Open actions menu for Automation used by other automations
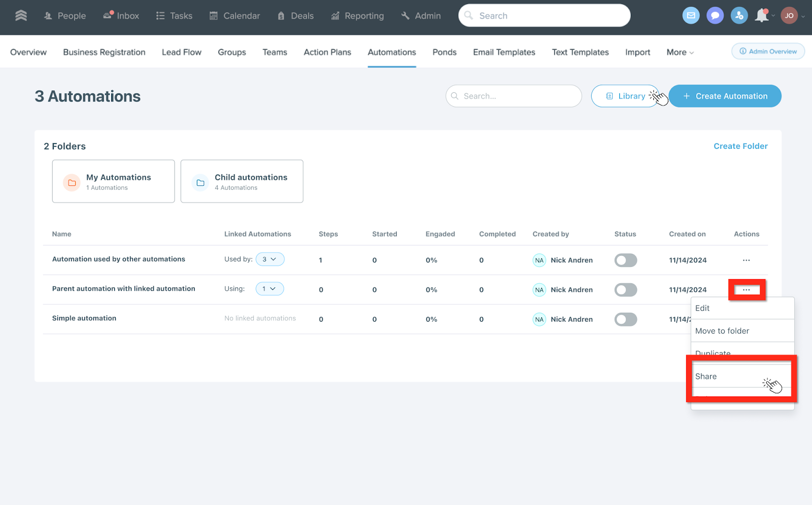The image size is (812, 505). [x=746, y=260]
